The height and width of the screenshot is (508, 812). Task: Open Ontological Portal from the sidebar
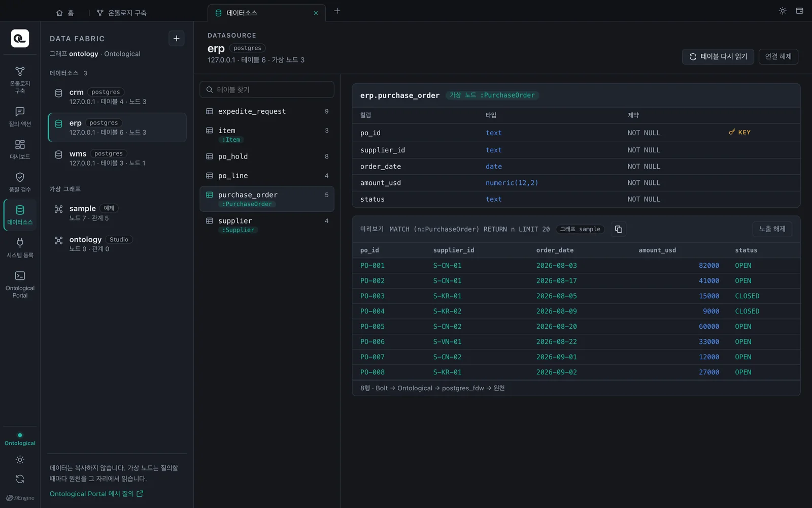click(20, 284)
